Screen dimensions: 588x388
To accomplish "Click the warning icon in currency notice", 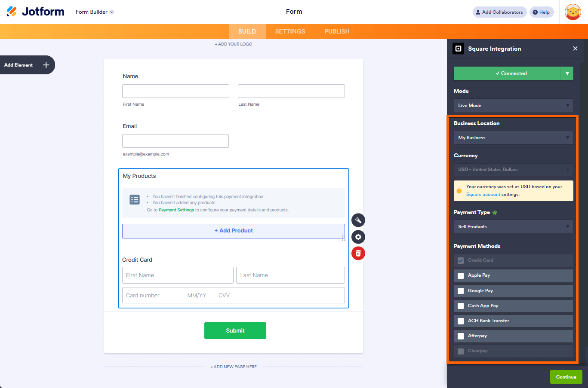I will [x=459, y=191].
